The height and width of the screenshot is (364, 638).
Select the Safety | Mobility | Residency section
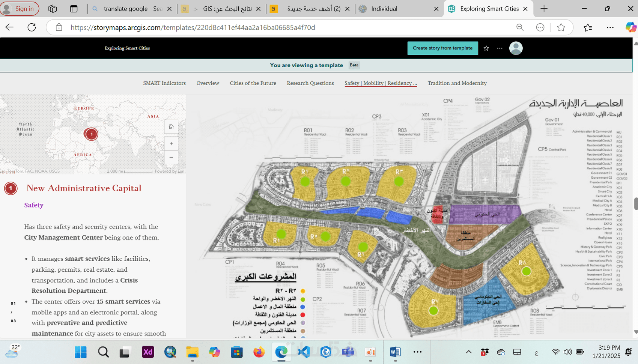pyautogui.click(x=381, y=83)
